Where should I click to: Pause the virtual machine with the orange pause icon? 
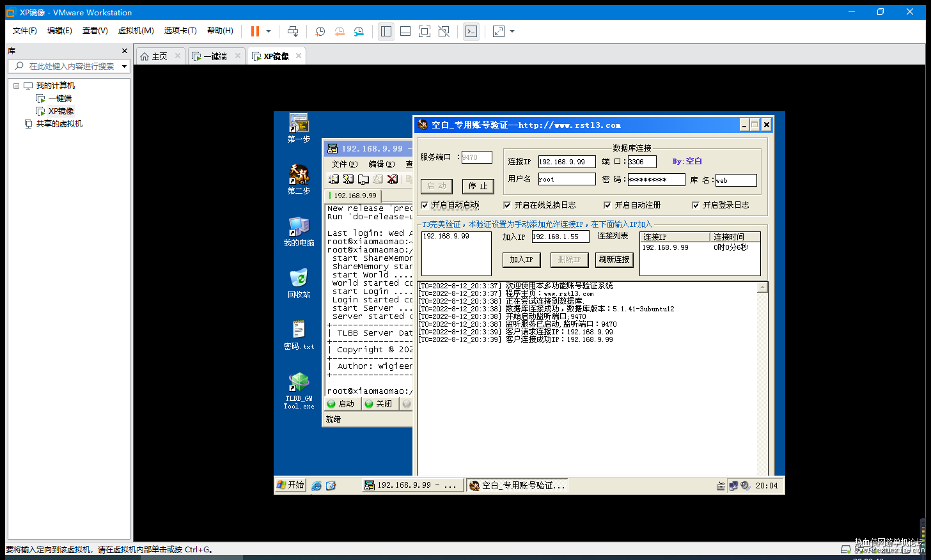click(x=255, y=31)
